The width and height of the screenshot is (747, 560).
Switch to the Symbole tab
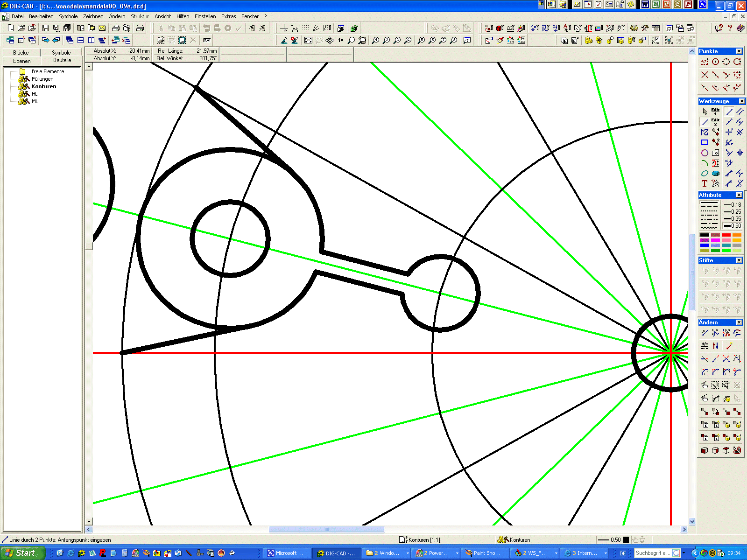pyautogui.click(x=61, y=53)
